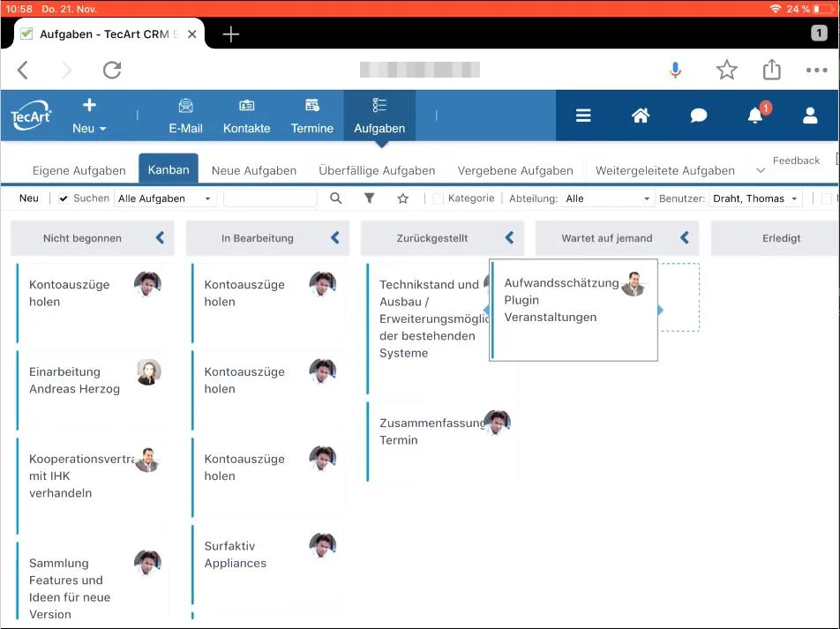Open the E-Mail module
Viewport: 840px width, 629px height.
pyautogui.click(x=185, y=116)
